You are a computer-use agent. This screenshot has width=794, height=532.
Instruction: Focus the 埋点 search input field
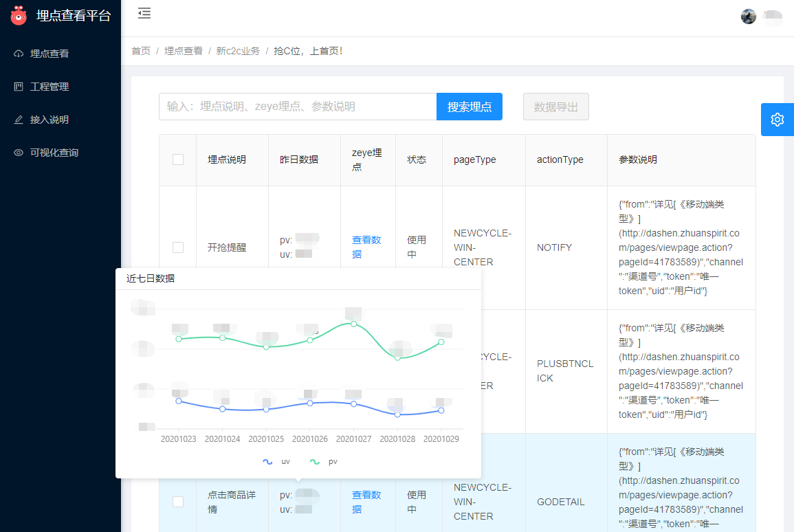[x=298, y=107]
